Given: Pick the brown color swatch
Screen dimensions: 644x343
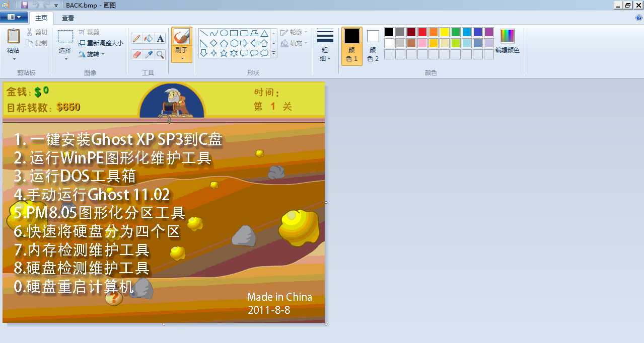Looking at the screenshot, I should (x=411, y=43).
